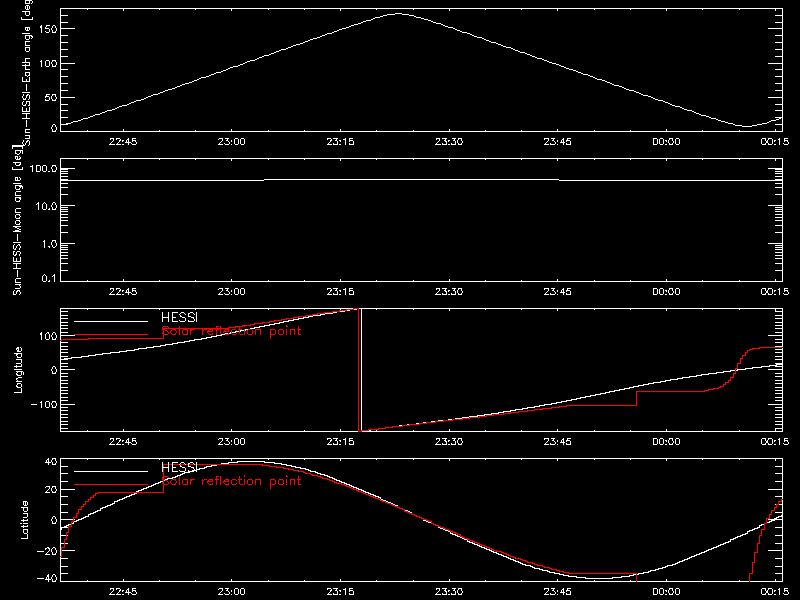Image resolution: width=800 pixels, height=600 pixels.
Task: Click the '50' tick on Sun-HESSI-Earth axis
Action: (x=51, y=97)
